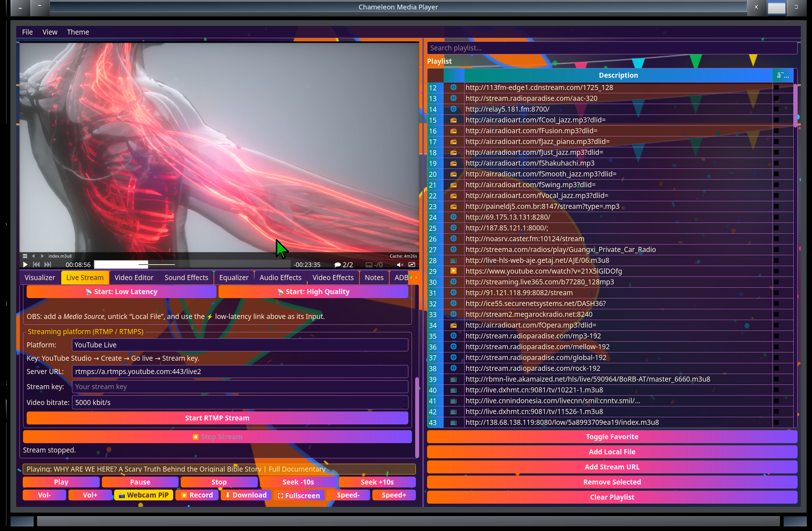Skip to next chapter icon in the video overlay

point(48,265)
